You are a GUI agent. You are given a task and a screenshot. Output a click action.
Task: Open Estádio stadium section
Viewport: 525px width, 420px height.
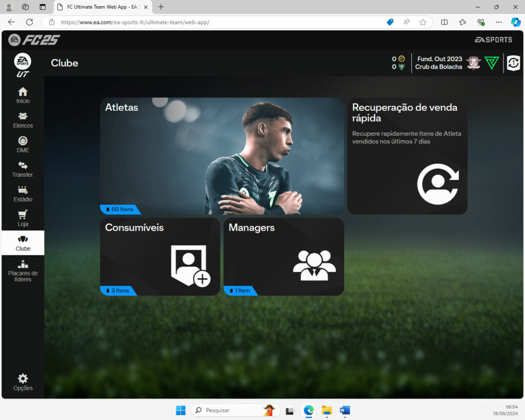[x=23, y=194]
